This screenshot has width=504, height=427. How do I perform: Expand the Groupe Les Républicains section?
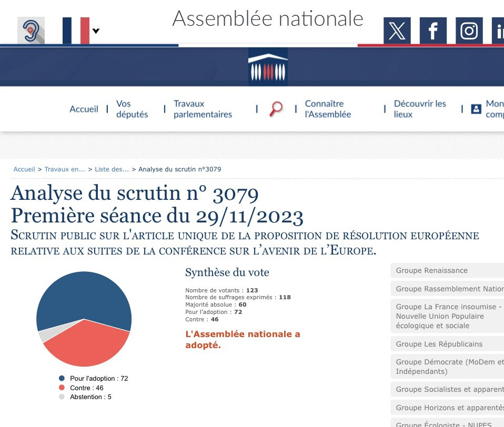tap(447, 344)
